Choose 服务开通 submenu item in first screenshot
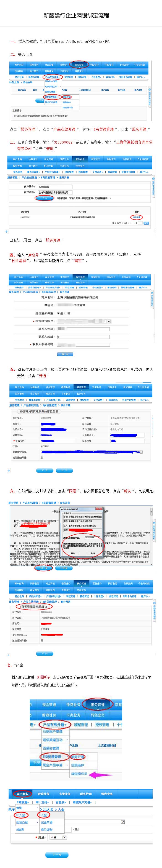 [67, 97]
